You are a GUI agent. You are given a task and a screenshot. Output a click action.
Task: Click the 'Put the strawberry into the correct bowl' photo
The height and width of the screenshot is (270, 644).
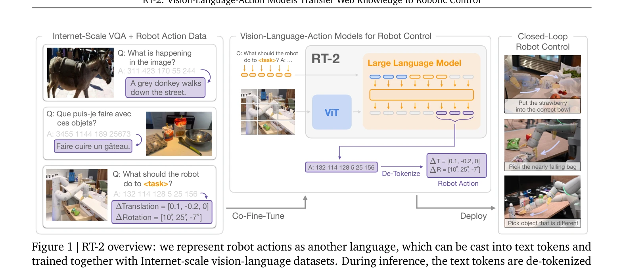(542, 84)
